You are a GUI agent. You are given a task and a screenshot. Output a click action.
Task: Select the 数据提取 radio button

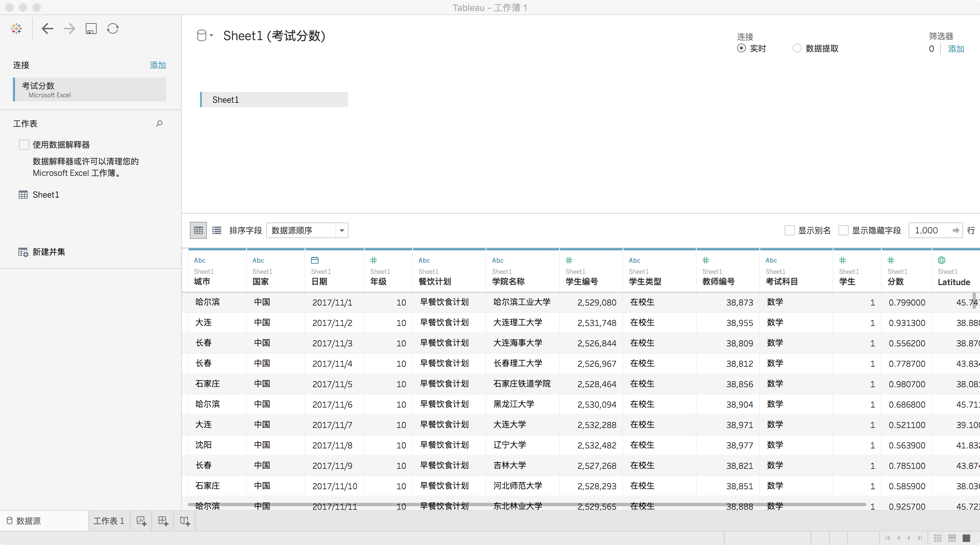tap(797, 48)
